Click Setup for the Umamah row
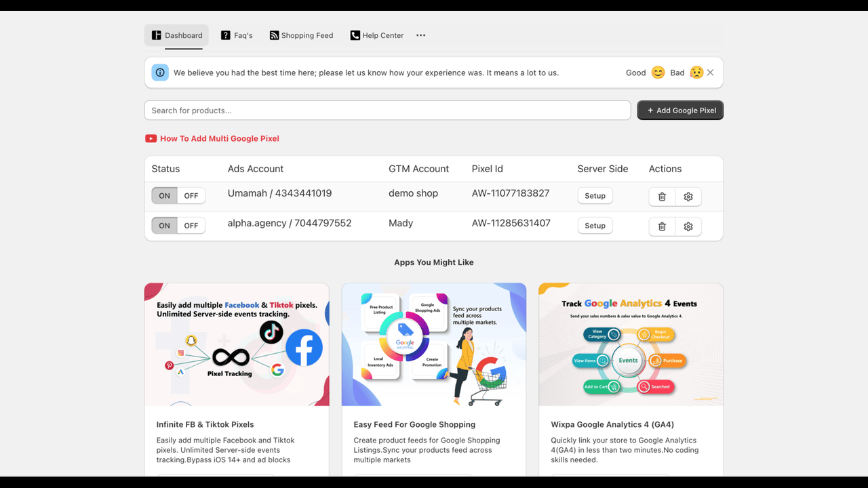 pos(595,196)
